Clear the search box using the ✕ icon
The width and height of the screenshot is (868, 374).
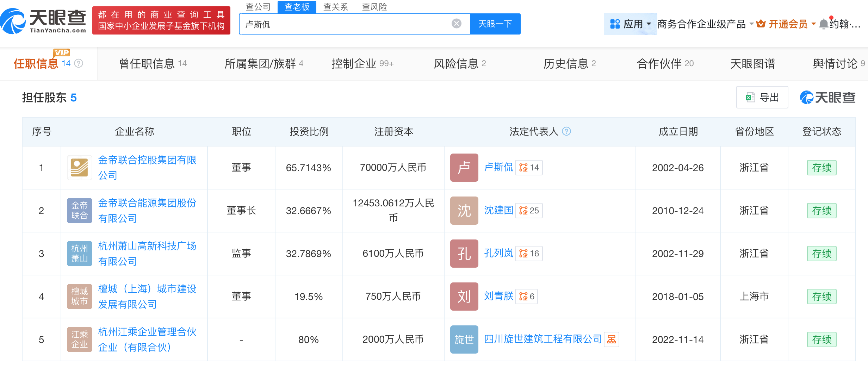[457, 23]
